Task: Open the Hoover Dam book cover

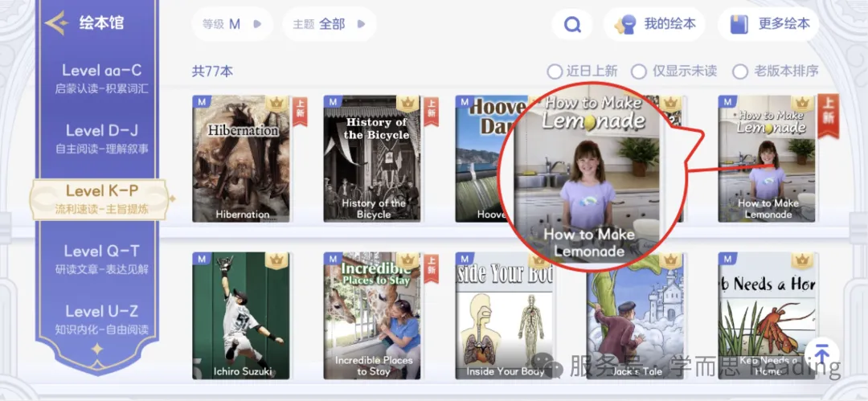Action: coord(481,159)
